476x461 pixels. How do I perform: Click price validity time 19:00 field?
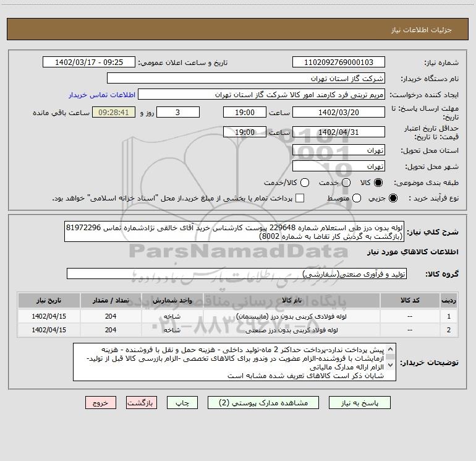click(x=245, y=132)
